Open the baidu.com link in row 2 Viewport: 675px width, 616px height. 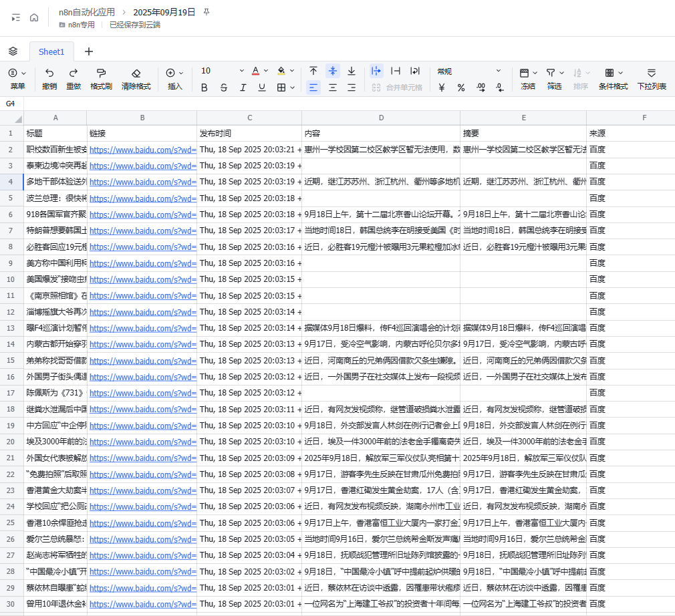pos(142,149)
